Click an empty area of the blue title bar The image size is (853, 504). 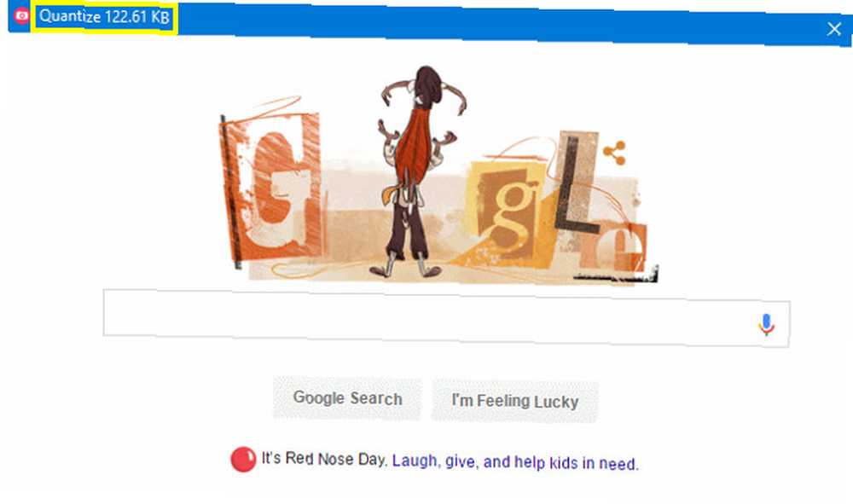490,23
